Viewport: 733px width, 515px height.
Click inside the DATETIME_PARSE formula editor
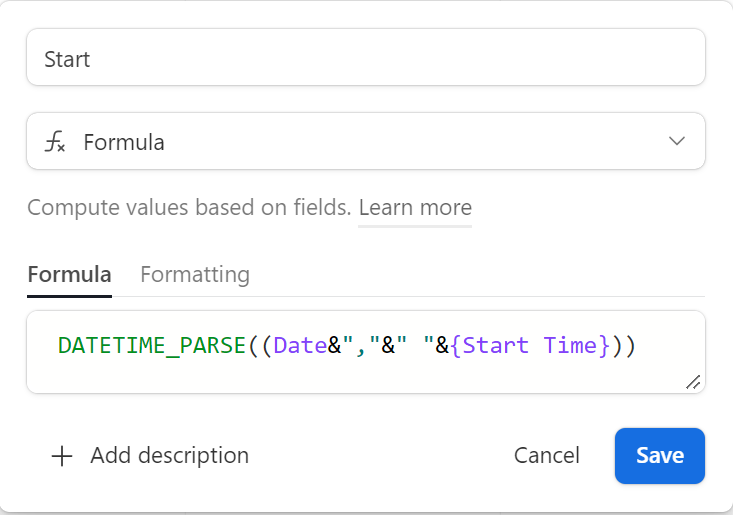tap(366, 351)
